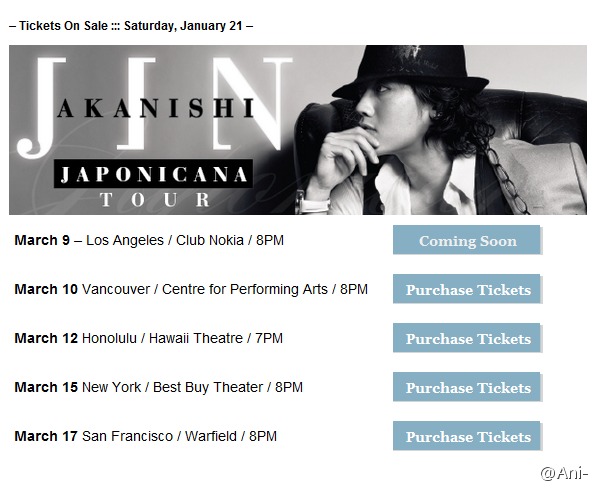Viewport: 595px width, 489px height.
Task: Click the large JIN letters in banner
Action: tap(155, 106)
